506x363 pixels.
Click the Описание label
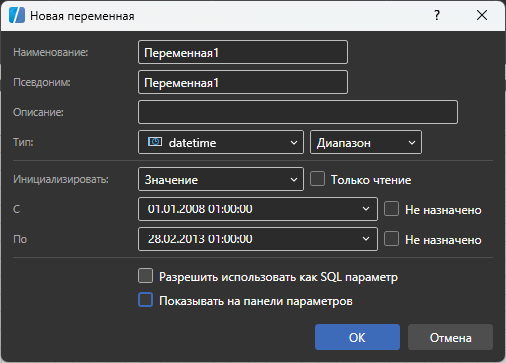pyautogui.click(x=38, y=112)
